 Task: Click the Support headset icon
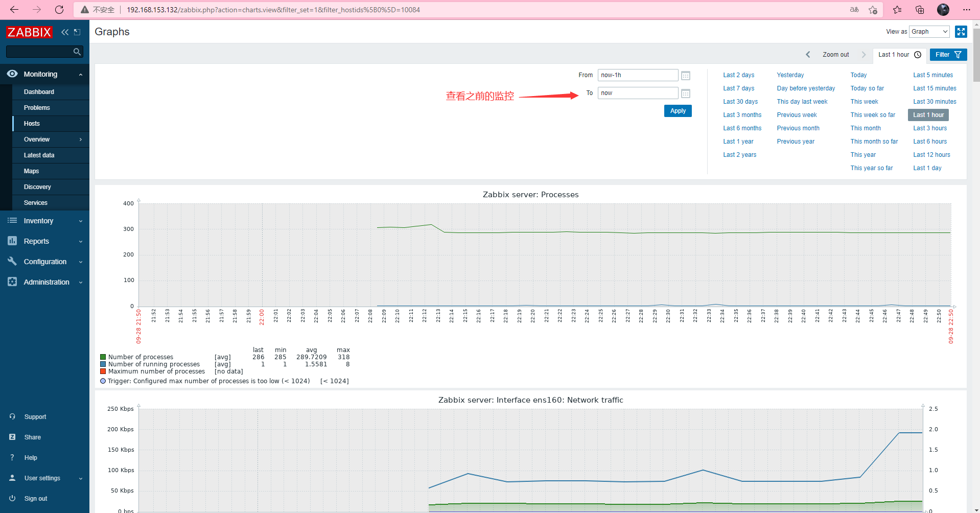tap(12, 416)
